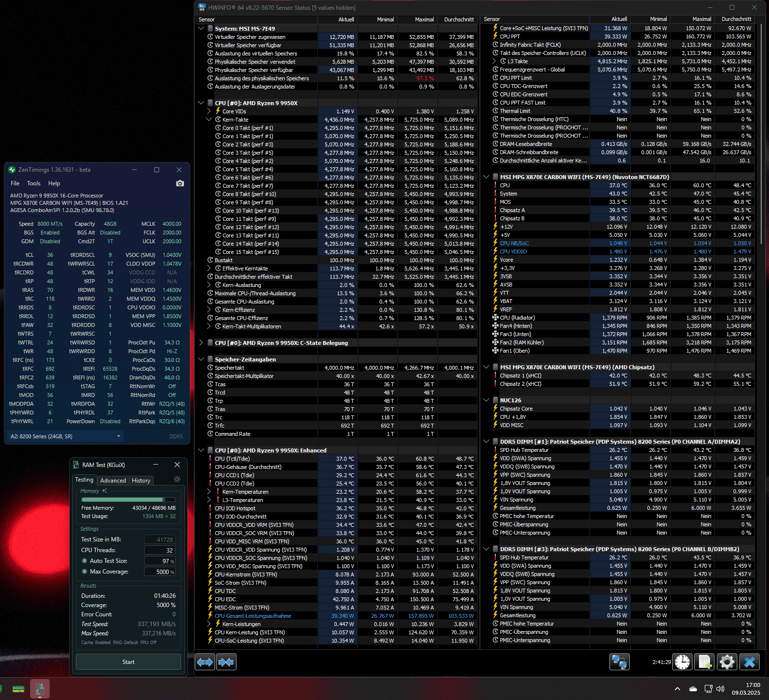Click the CPU (Radiator) fan sensor icon
This screenshot has width=769, height=700.
(x=495, y=318)
